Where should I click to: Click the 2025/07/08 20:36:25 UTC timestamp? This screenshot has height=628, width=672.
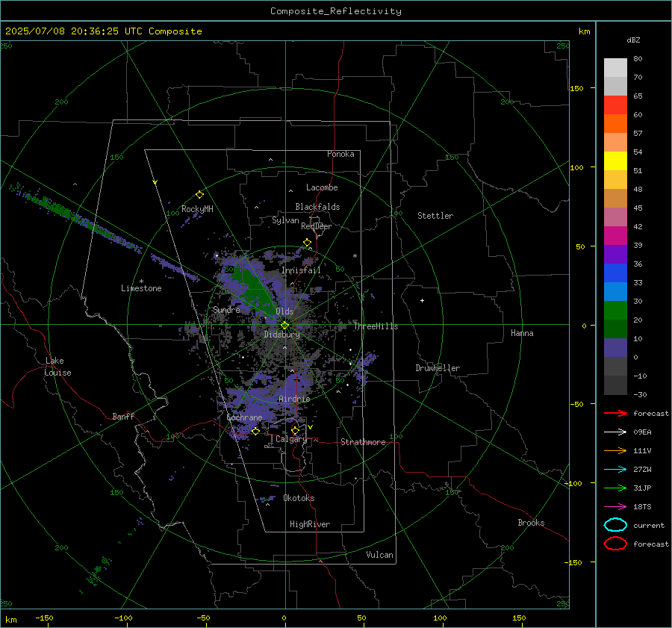pyautogui.click(x=104, y=31)
